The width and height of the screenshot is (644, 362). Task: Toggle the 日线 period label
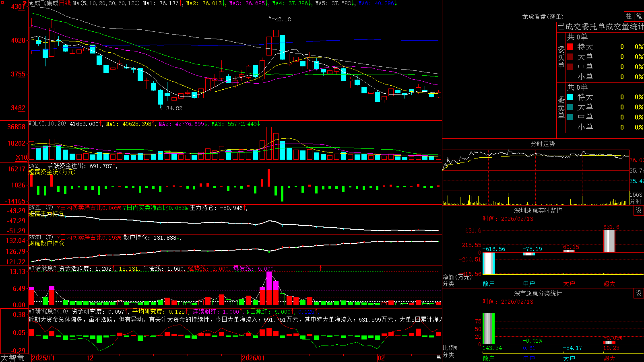pos(65,3)
